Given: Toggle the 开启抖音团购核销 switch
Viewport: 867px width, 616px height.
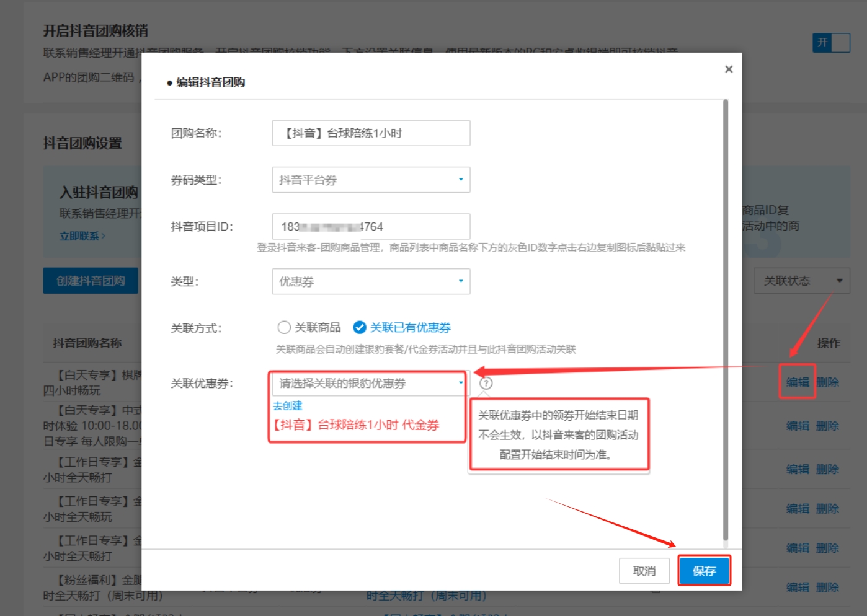Looking at the screenshot, I should coord(831,43).
